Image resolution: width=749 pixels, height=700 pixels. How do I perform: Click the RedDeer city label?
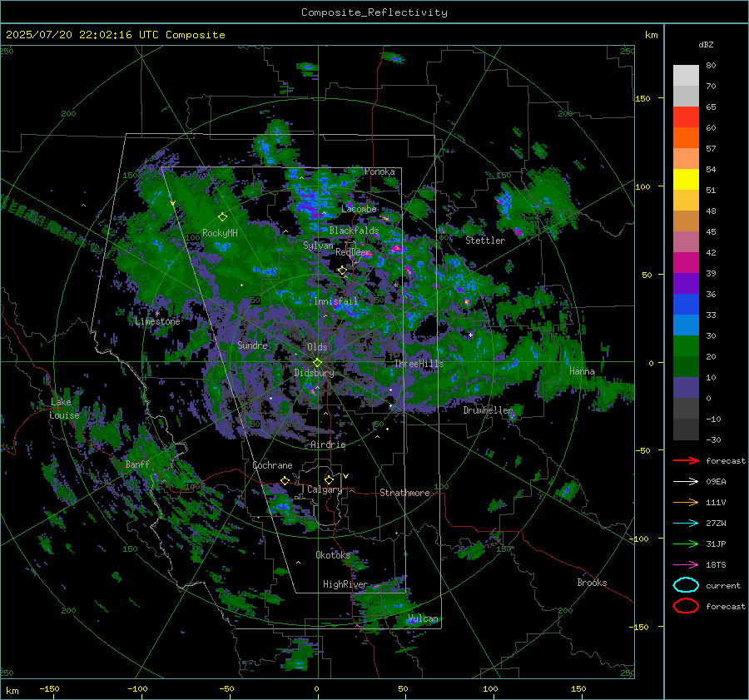[353, 252]
